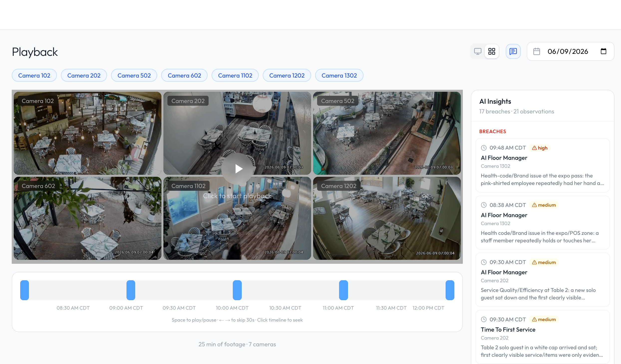The width and height of the screenshot is (621, 364).
Task: Click the 08:30 AM CDT timeline label
Action: 73,308
